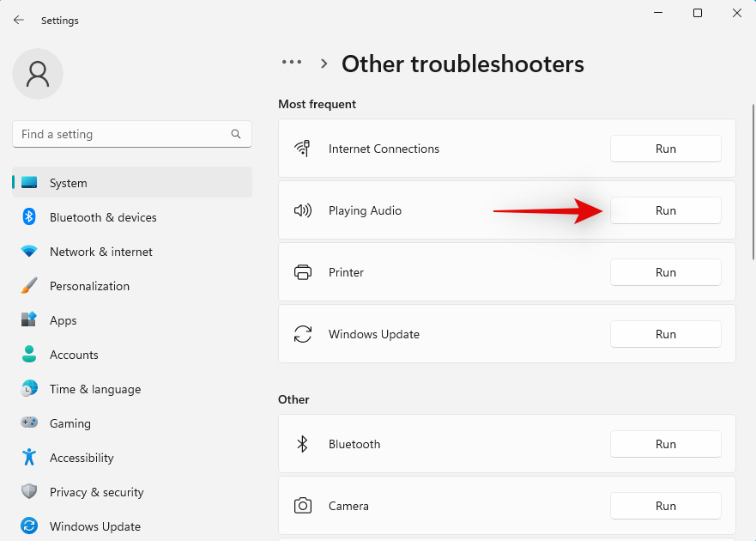756x541 pixels.
Task: Run the Playing Audio troubleshooter
Action: click(665, 210)
